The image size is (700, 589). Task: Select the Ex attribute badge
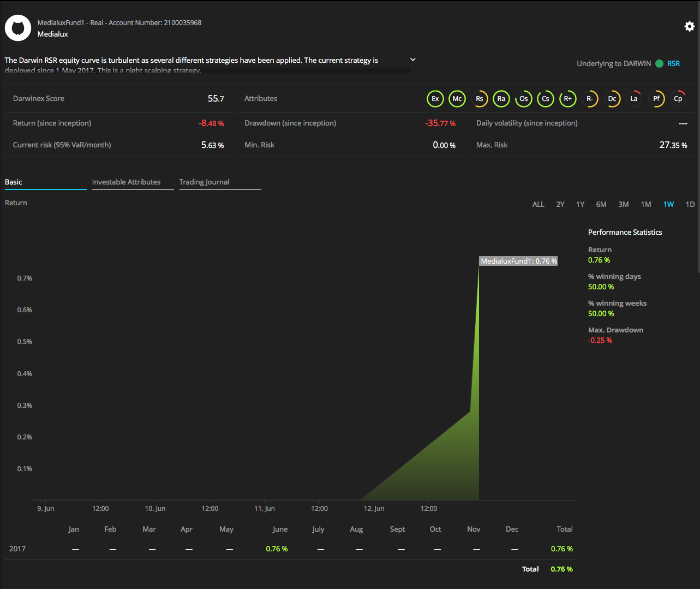tap(435, 99)
